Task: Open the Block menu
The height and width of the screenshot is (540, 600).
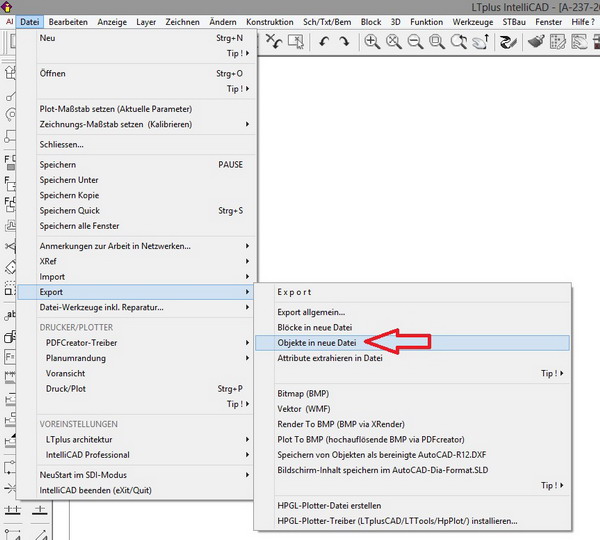Action: pyautogui.click(x=371, y=22)
